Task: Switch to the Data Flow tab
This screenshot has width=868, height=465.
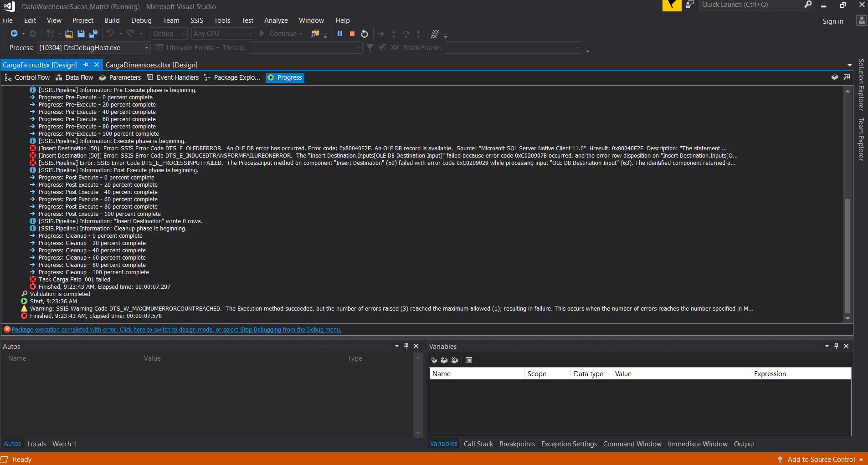Action: coord(74,77)
